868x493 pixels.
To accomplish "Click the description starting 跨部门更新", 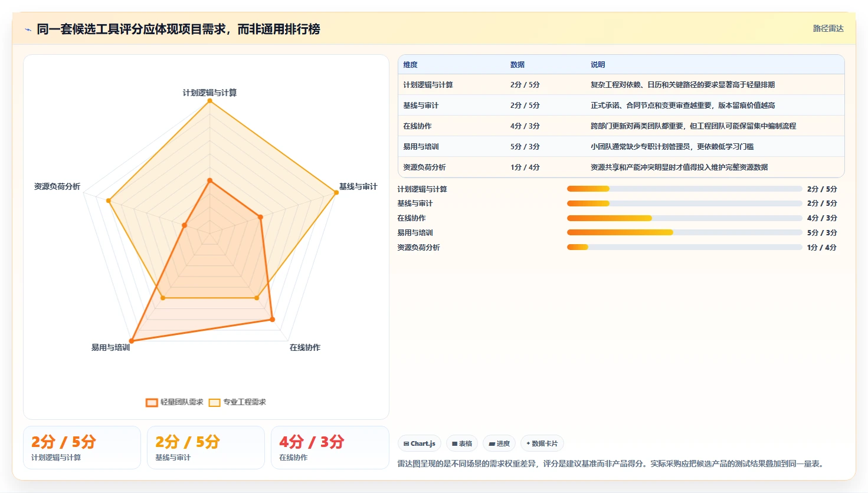I will coord(693,126).
